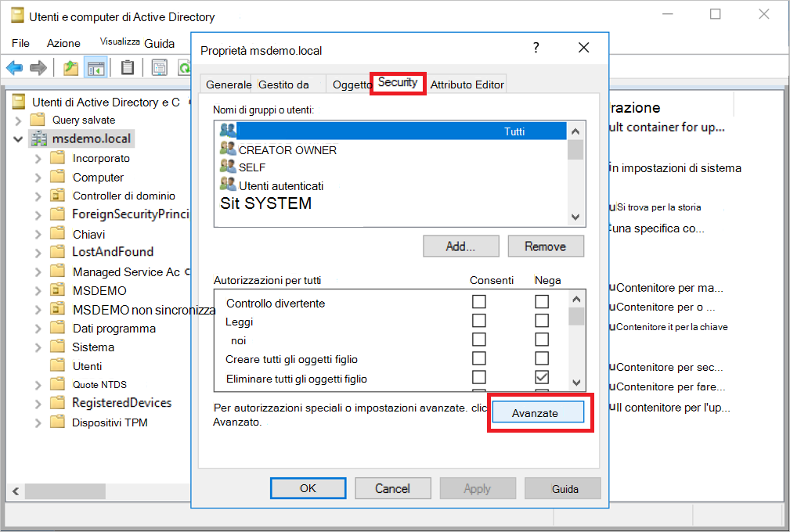Click the Up one level folder icon
This screenshot has height=532, width=790.
(x=70, y=67)
